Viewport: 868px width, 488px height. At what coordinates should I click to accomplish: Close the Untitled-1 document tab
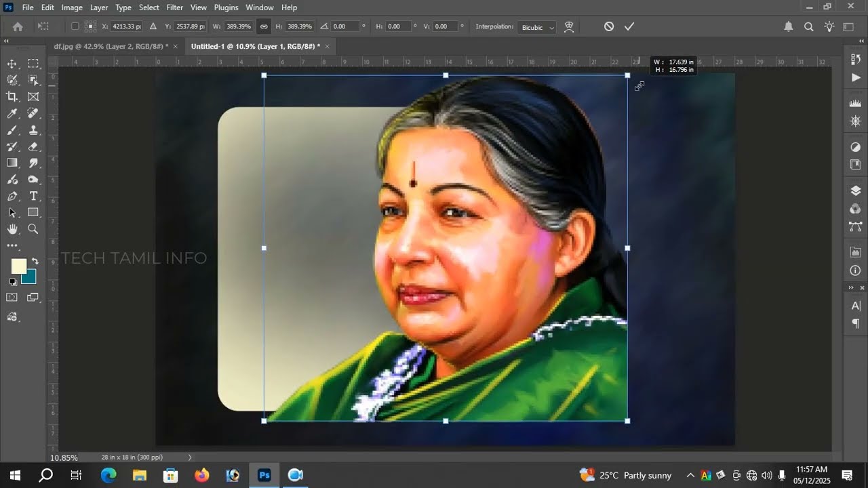click(327, 46)
